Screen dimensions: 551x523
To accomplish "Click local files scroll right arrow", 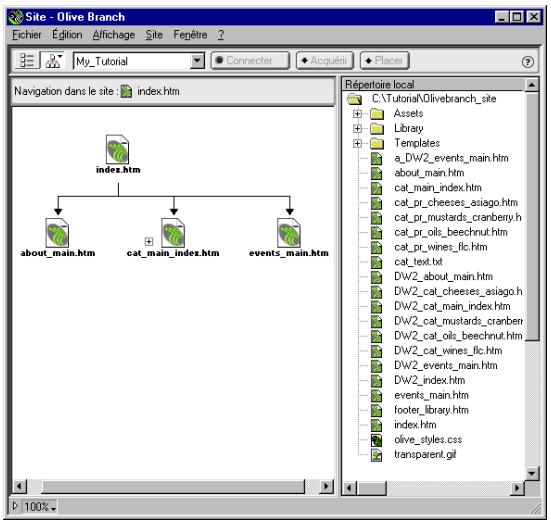I will (x=517, y=488).
